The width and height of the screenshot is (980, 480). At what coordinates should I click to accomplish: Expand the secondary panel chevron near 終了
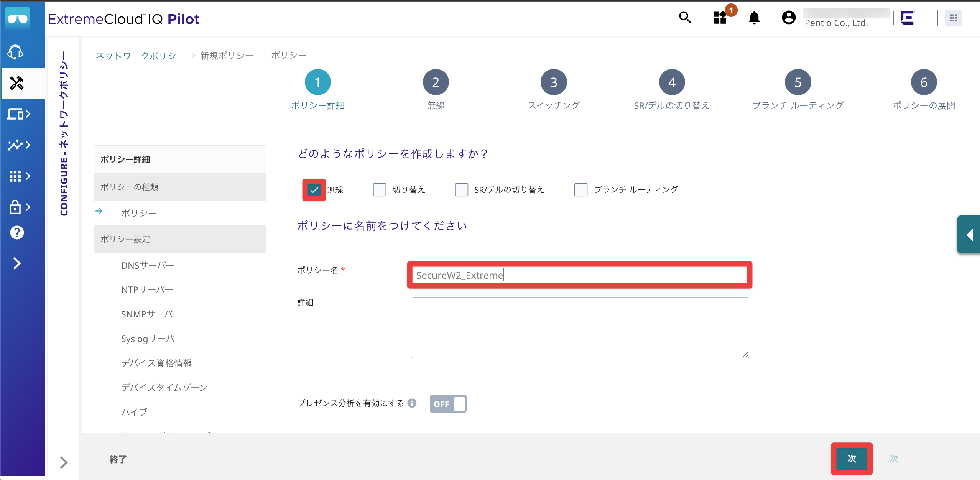[x=64, y=462]
